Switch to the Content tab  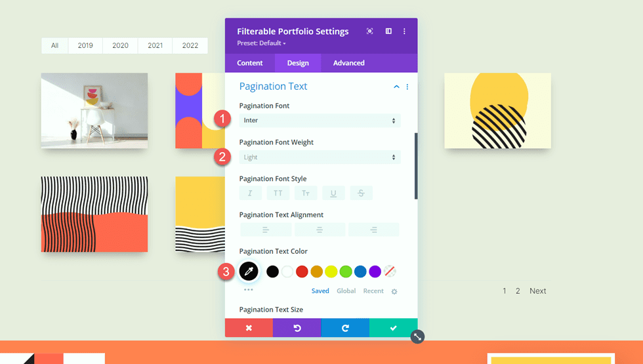[x=249, y=63]
